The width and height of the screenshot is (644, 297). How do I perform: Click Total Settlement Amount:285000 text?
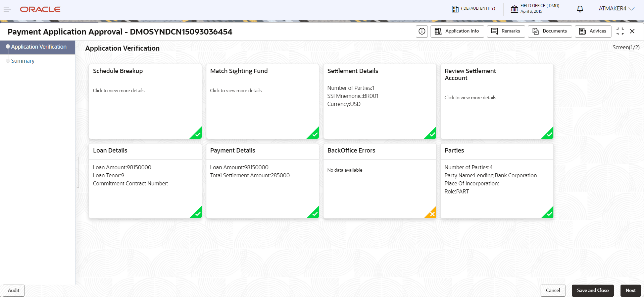pos(250,175)
